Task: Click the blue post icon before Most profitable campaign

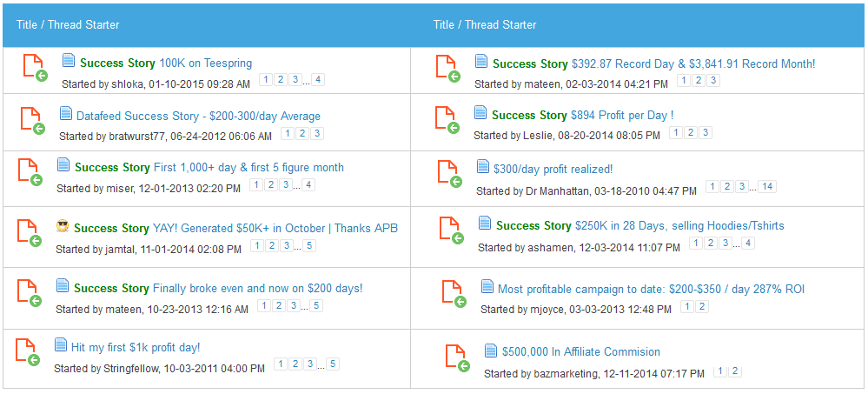Action: (487, 286)
